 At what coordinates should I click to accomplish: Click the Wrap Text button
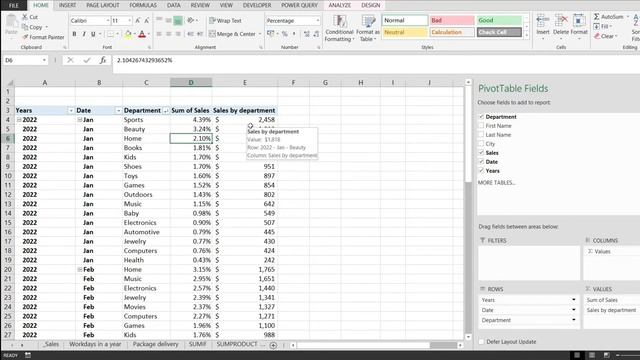(x=225, y=20)
